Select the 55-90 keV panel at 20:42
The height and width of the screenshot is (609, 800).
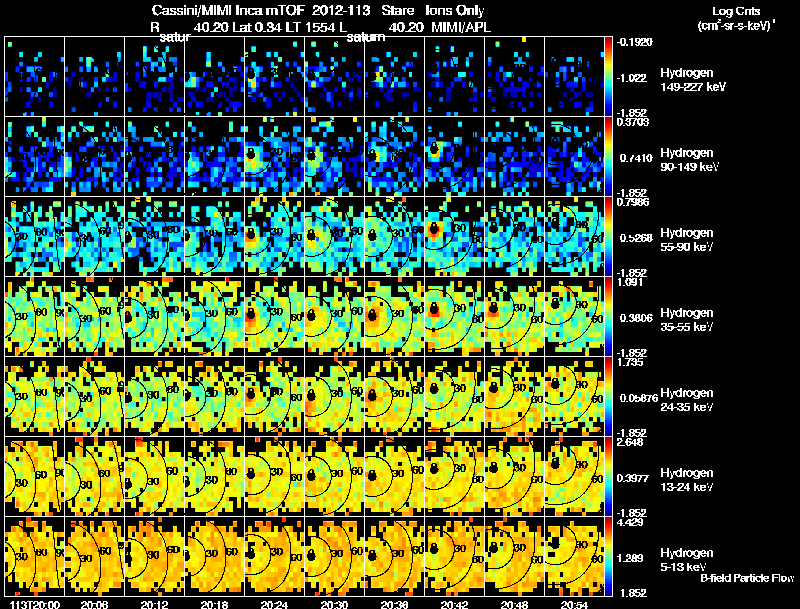tap(455, 236)
